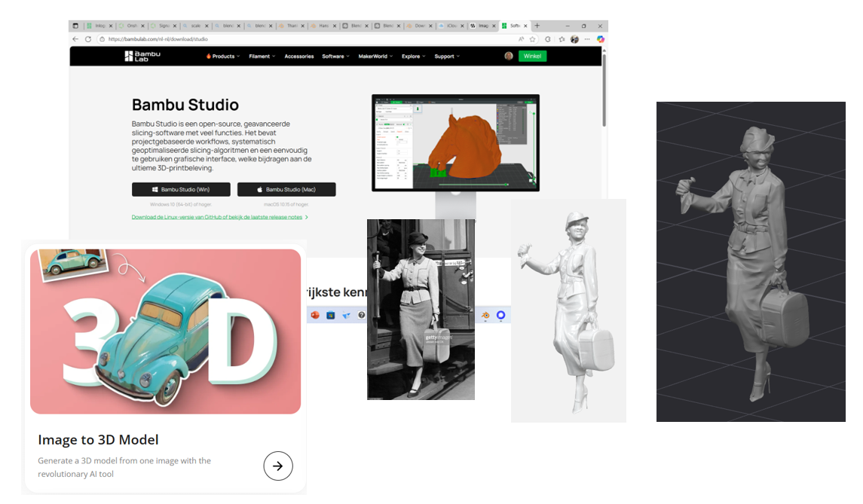Screen dimensions: 863x504
Task: Expand the Products dropdown menu
Action: (223, 57)
